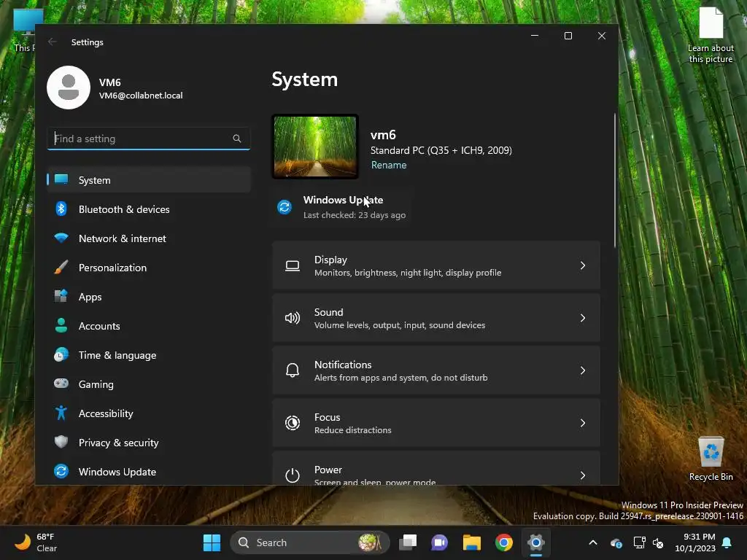Click the Find a setting search box

point(149,139)
